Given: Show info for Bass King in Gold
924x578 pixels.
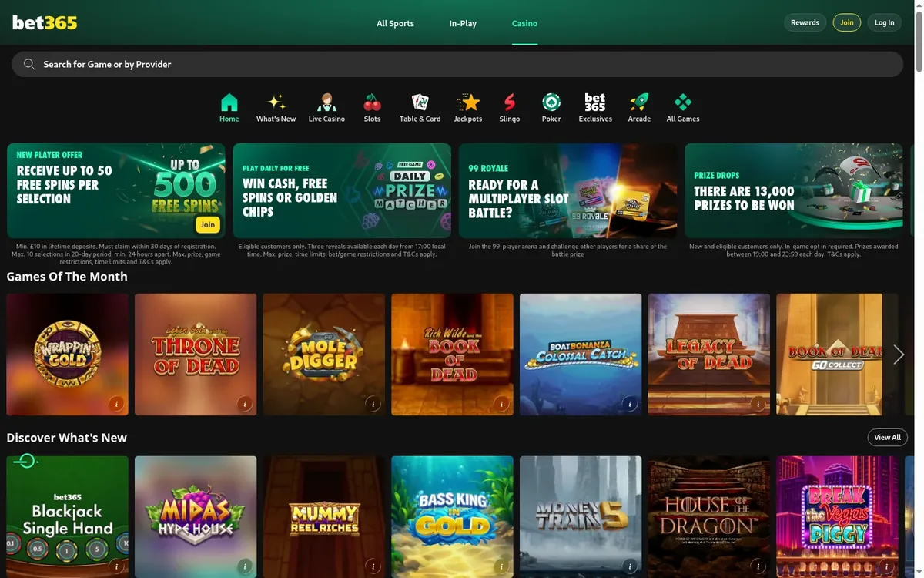Looking at the screenshot, I should [x=501, y=566].
